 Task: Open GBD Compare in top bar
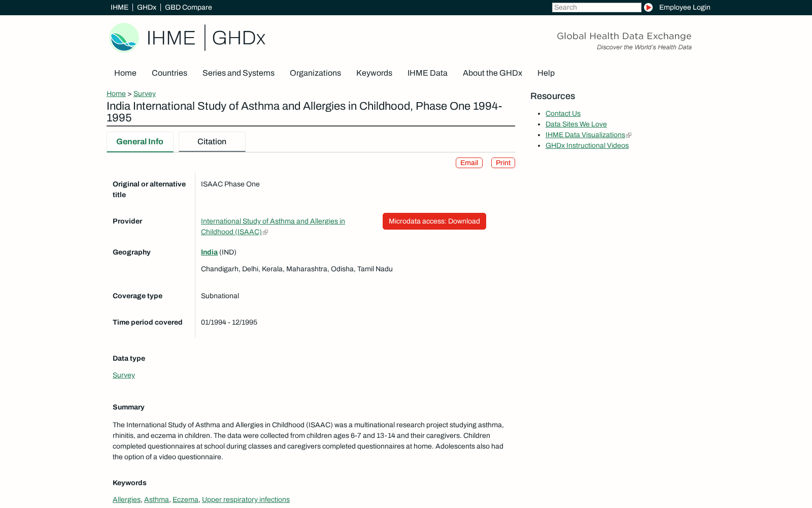click(188, 7)
